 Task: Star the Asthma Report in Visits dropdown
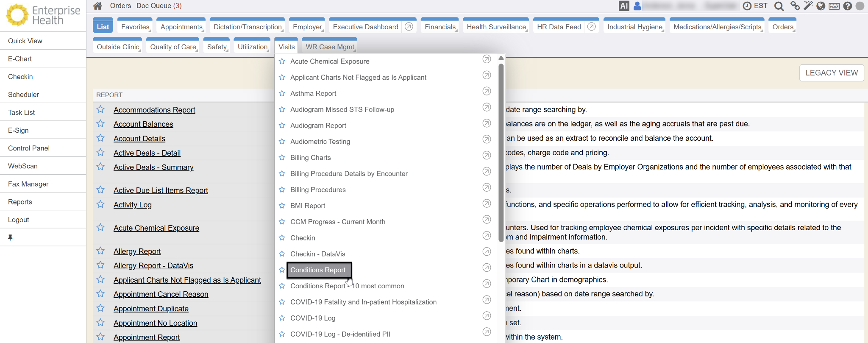pyautogui.click(x=282, y=93)
